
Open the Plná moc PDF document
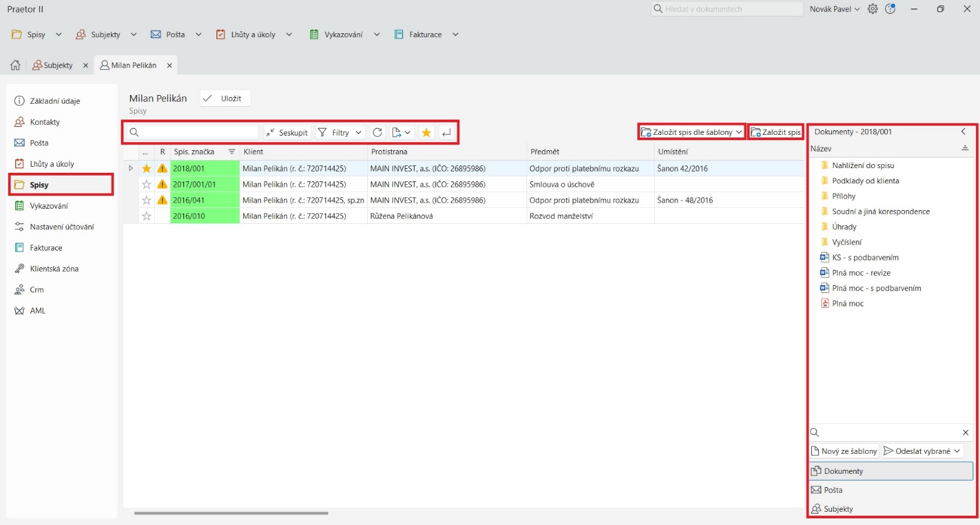[x=847, y=304]
